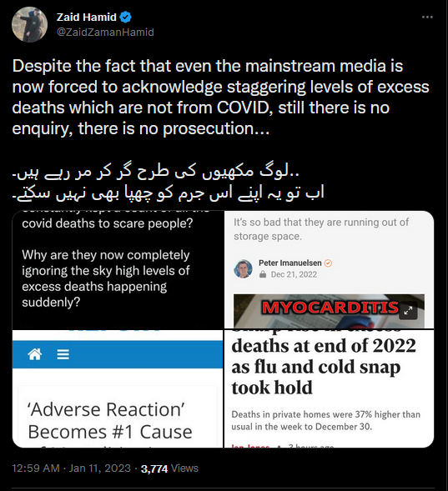The height and width of the screenshot is (491, 448).
Task: Open the top-left covid deaths image
Action: tap(118, 269)
